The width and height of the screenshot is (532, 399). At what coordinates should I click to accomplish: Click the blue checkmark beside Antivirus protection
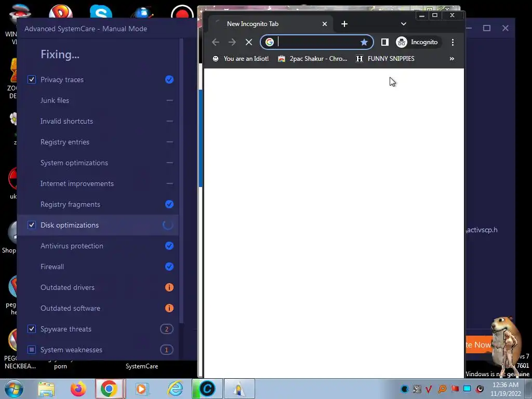(169, 246)
